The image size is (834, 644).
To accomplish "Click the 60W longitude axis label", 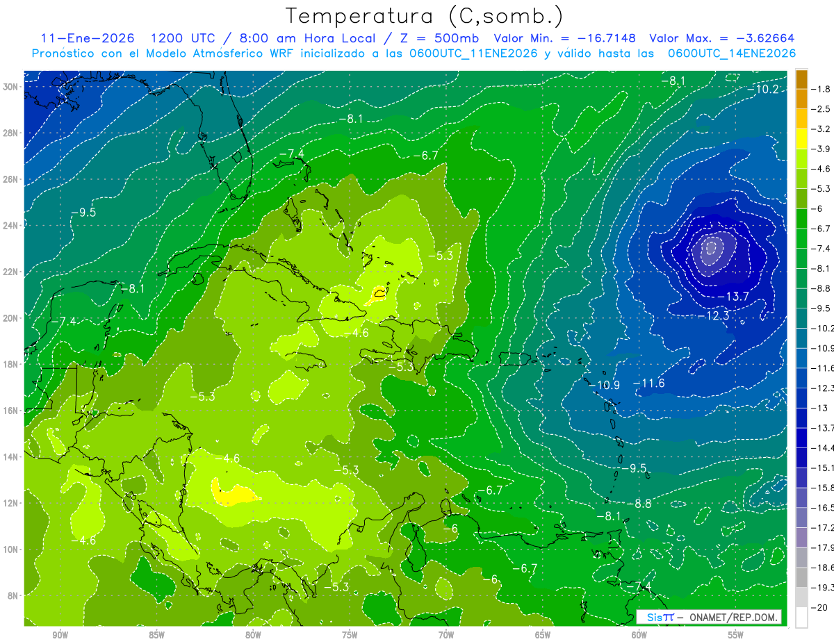I will (639, 635).
